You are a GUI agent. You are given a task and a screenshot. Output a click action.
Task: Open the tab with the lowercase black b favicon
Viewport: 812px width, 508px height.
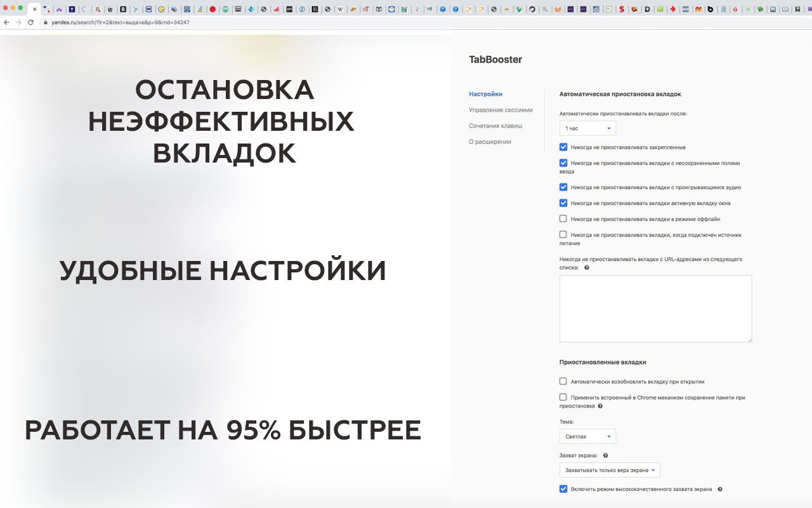tap(710, 10)
